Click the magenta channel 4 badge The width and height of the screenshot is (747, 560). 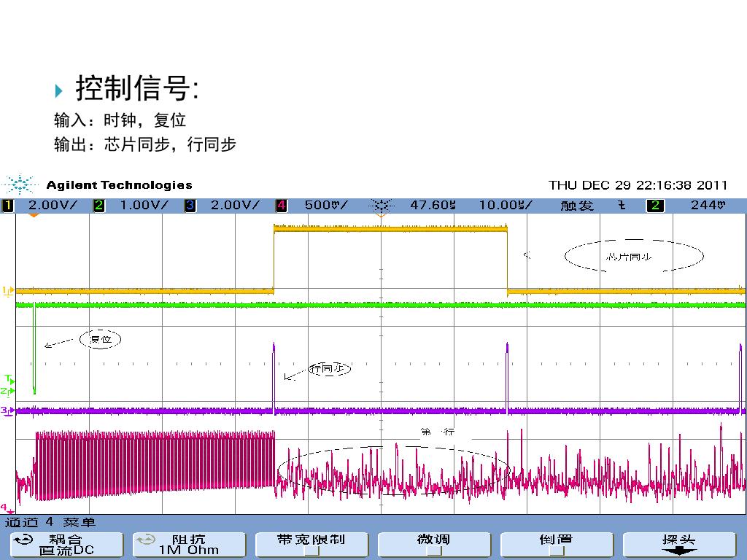281,206
